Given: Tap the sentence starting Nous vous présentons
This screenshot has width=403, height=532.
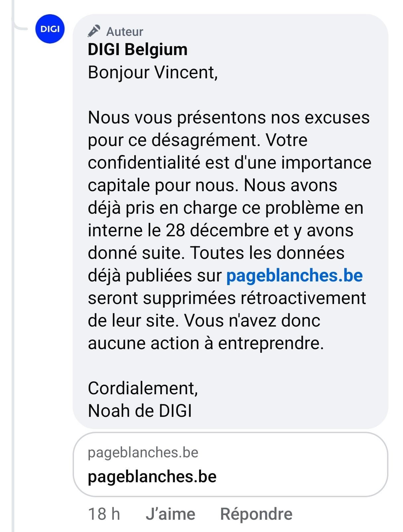Looking at the screenshot, I should [229, 129].
